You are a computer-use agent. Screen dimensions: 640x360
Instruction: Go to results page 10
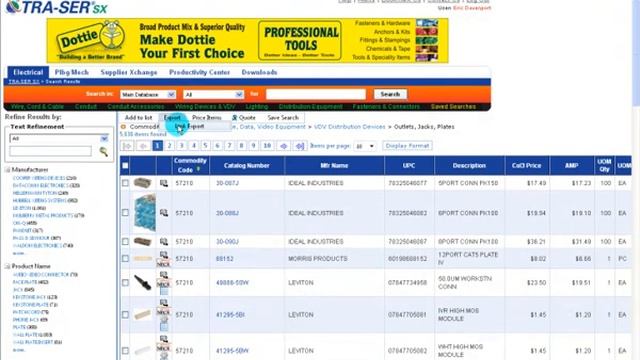coord(267,146)
